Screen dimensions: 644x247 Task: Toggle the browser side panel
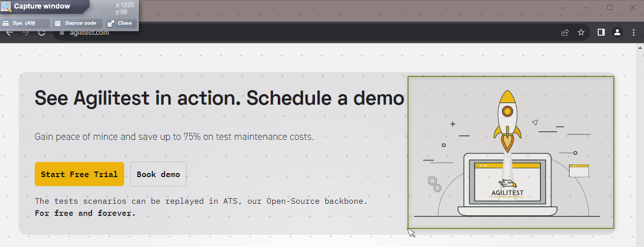point(601,32)
